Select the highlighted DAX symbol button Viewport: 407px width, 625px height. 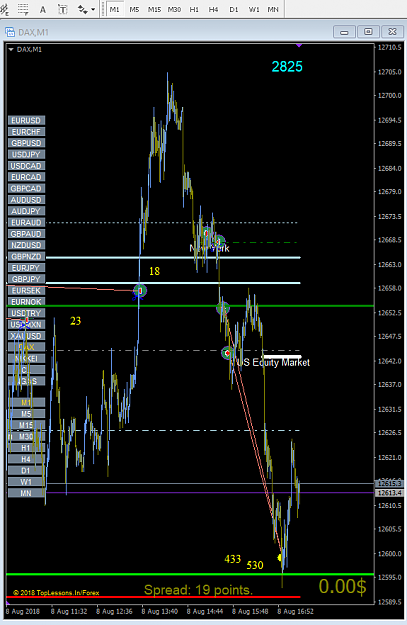pyautogui.click(x=26, y=347)
